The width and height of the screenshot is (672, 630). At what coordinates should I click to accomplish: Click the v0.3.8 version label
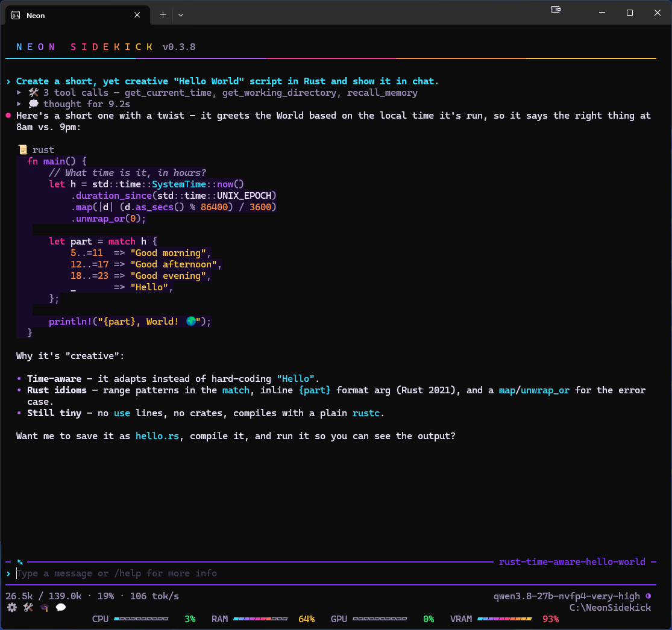point(179,47)
